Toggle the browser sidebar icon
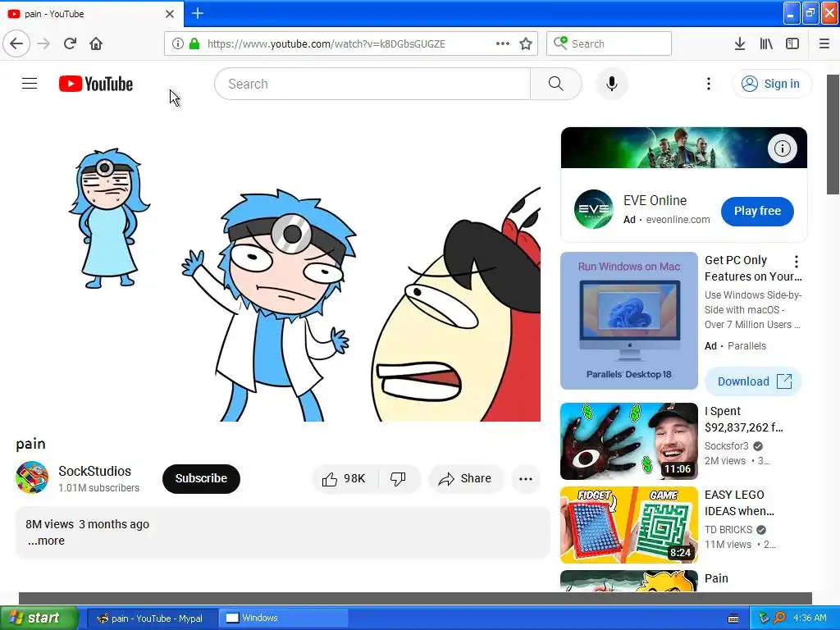 792,43
